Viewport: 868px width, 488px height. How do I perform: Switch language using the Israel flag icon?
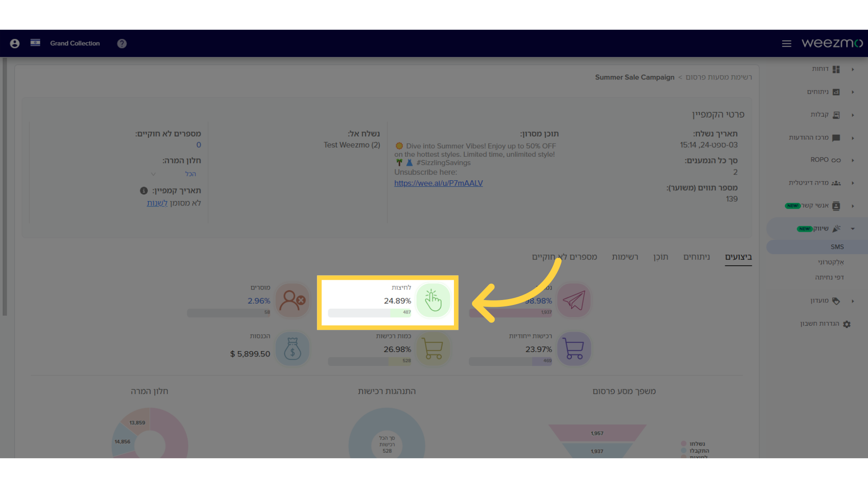coord(35,42)
